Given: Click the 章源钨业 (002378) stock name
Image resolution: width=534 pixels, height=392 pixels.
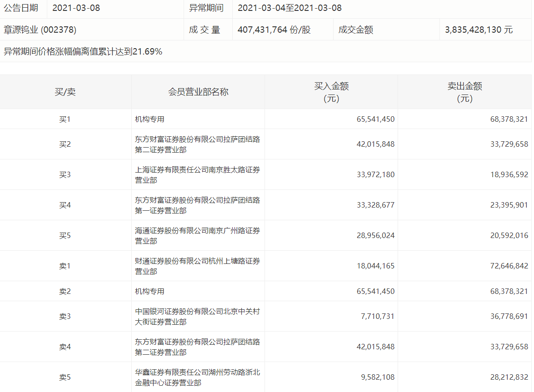Looking at the screenshot, I should 40,30.
